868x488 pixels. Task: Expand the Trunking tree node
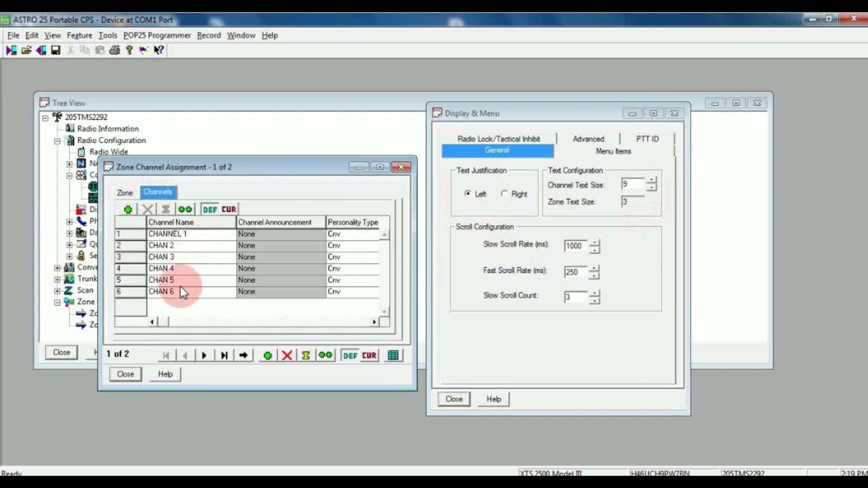pyautogui.click(x=58, y=279)
